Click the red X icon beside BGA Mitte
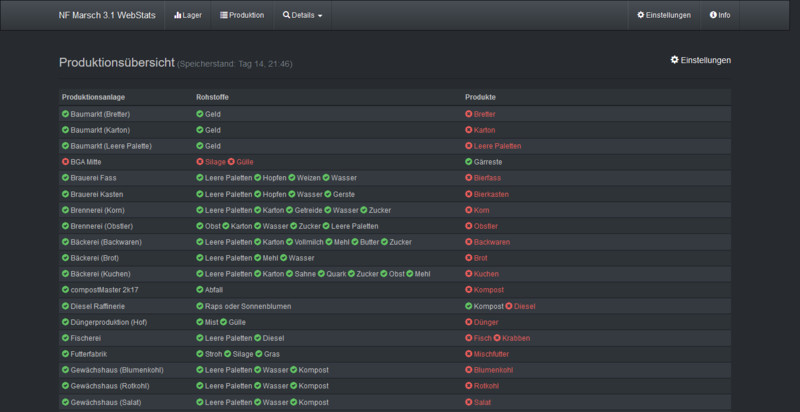Image resolution: width=800 pixels, height=412 pixels. point(66,161)
